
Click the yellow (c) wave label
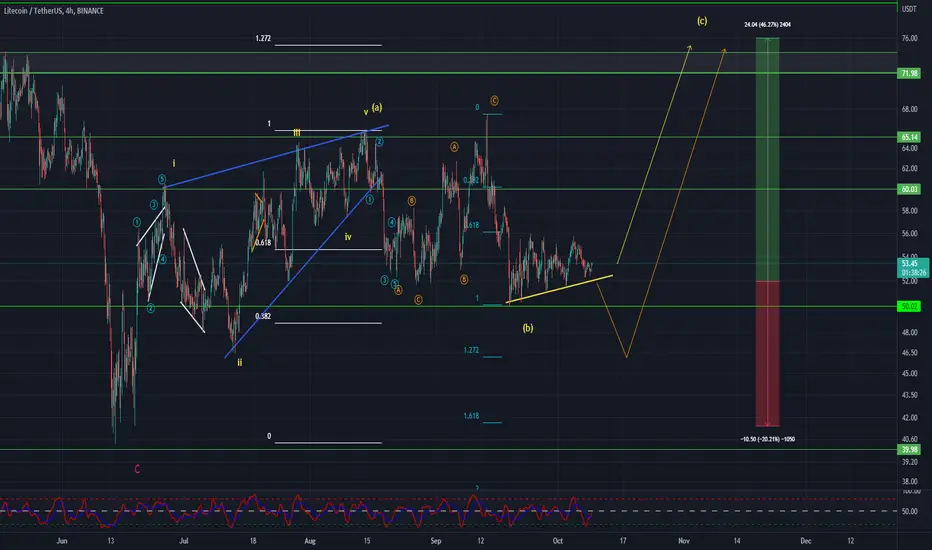[x=702, y=21]
